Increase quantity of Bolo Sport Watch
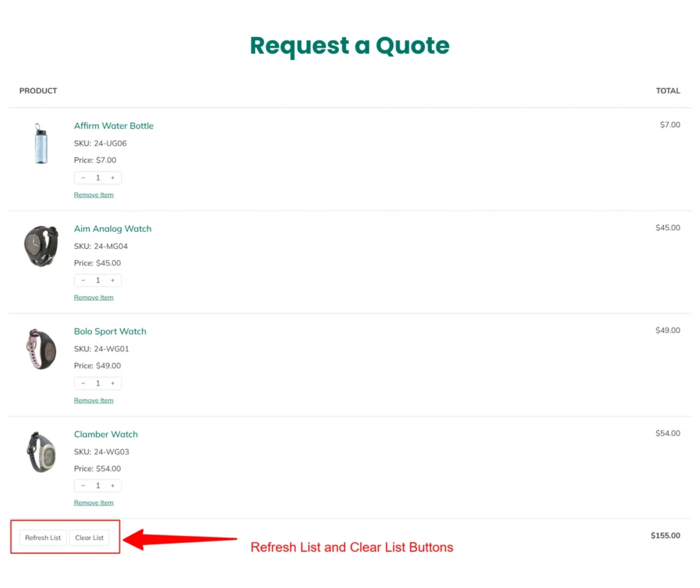The height and width of the screenshot is (588, 700). tap(113, 383)
